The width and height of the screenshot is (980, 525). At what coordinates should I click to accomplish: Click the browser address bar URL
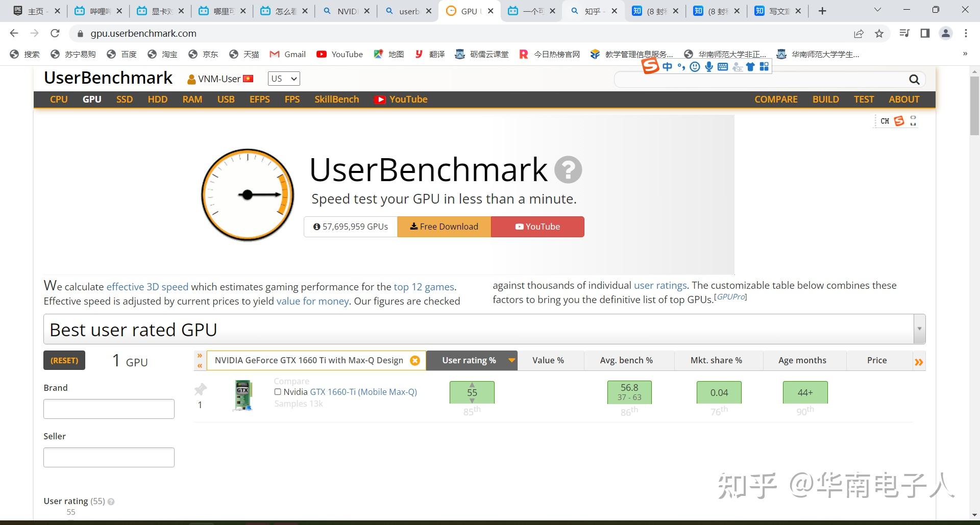pos(143,33)
